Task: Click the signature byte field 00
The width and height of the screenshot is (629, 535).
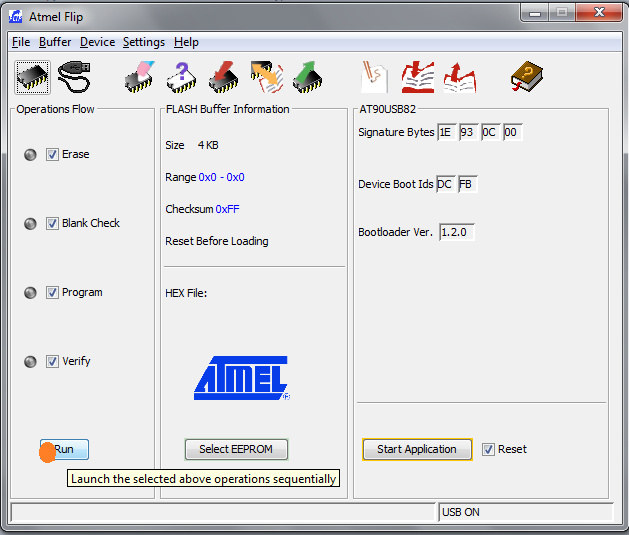Action: coord(512,132)
